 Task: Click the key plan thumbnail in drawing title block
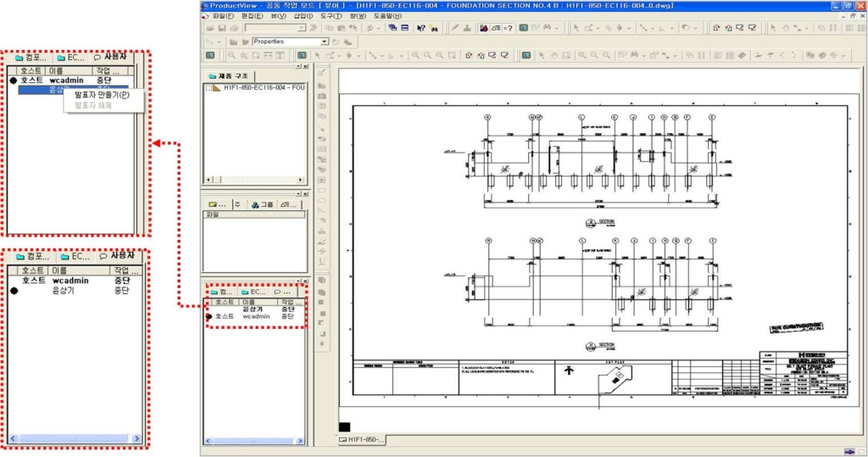click(x=615, y=380)
